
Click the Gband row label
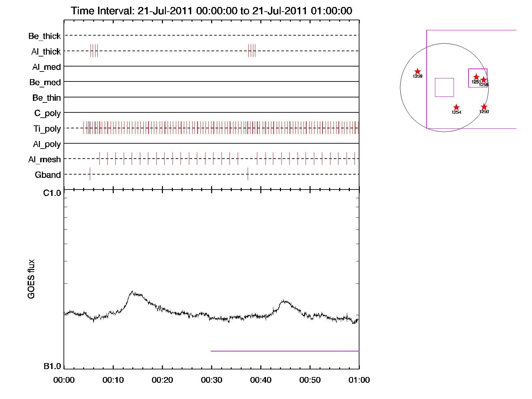tap(48, 175)
